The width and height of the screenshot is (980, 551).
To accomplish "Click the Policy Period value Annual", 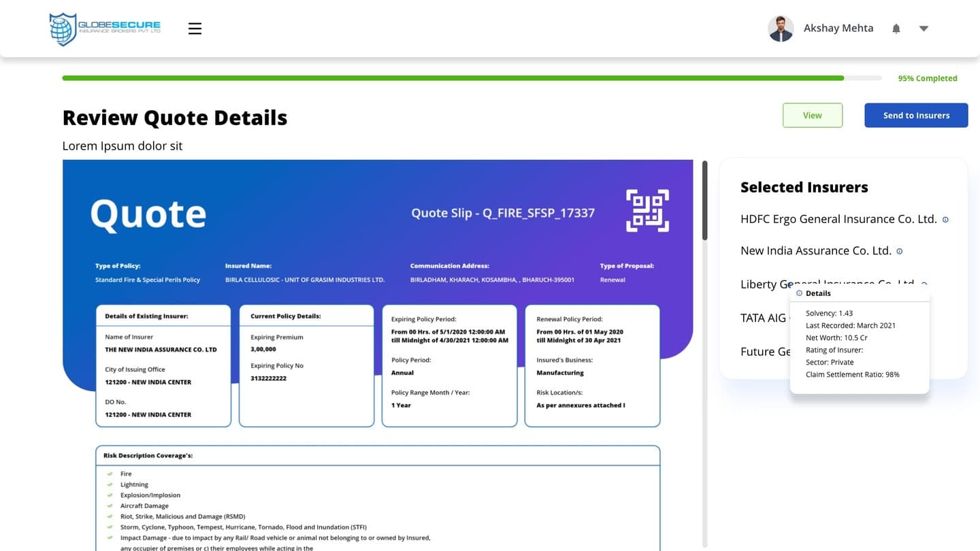I will tap(402, 373).
